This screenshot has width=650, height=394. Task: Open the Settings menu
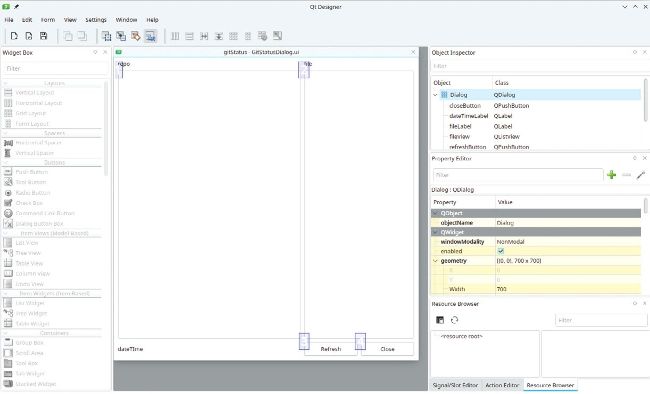click(x=96, y=19)
